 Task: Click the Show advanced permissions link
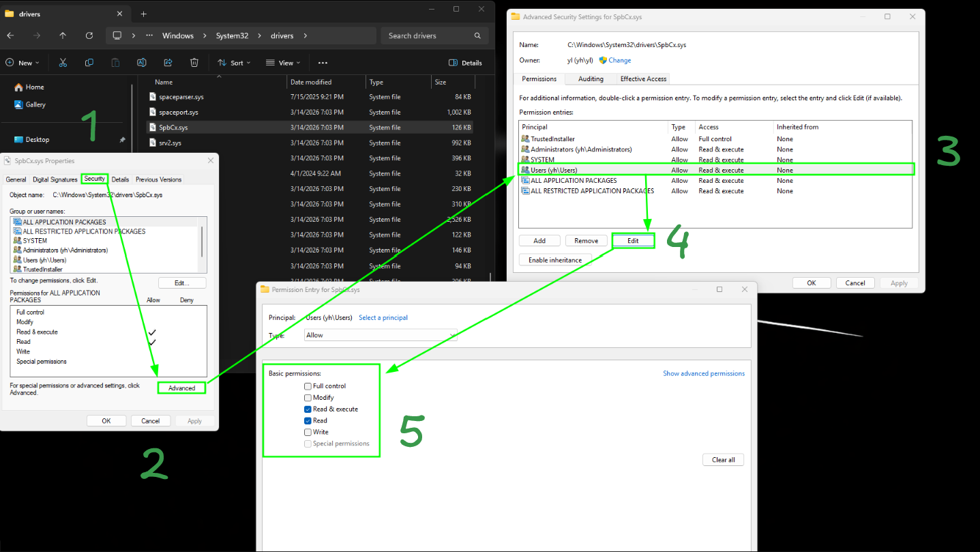[x=703, y=374]
